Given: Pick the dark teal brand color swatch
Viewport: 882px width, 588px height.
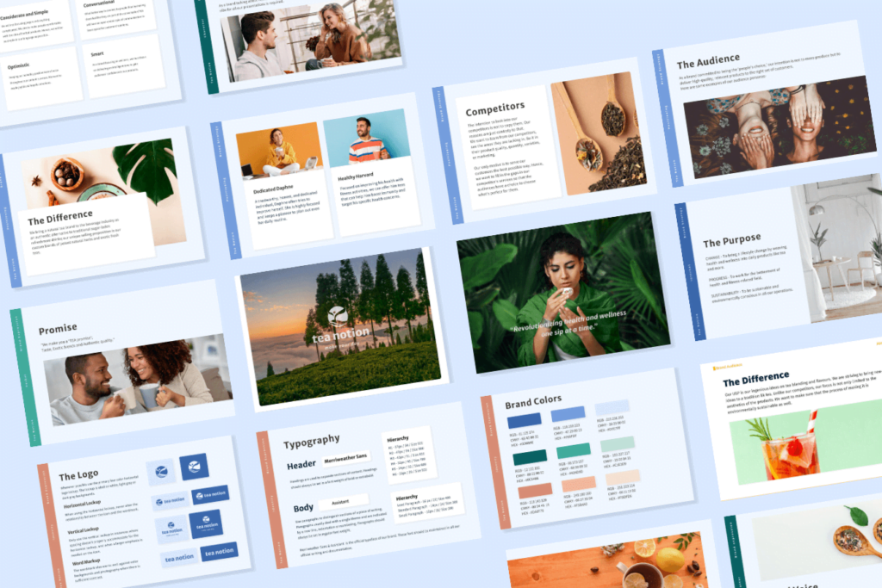Looking at the screenshot, I should coord(530,457).
